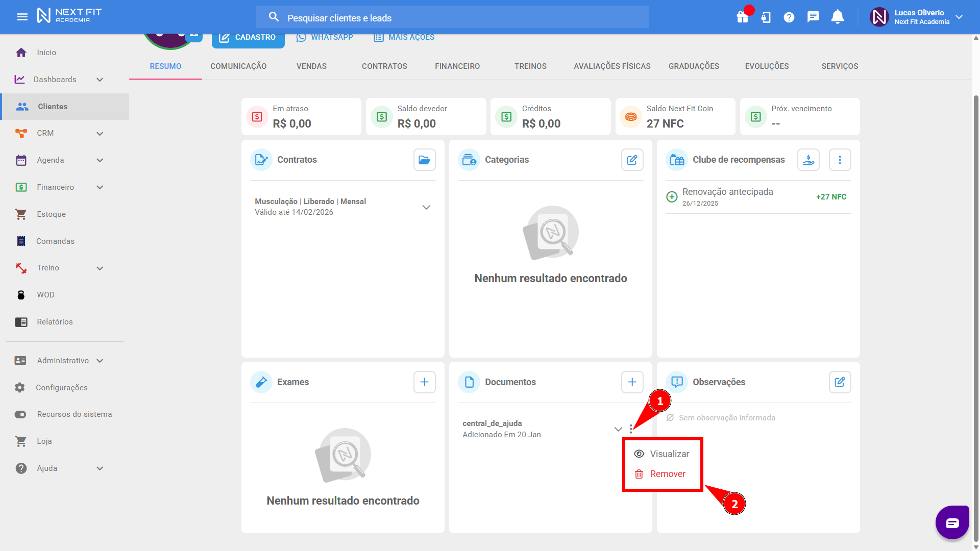Open the Lucas Oliverio account dropdown

959,17
